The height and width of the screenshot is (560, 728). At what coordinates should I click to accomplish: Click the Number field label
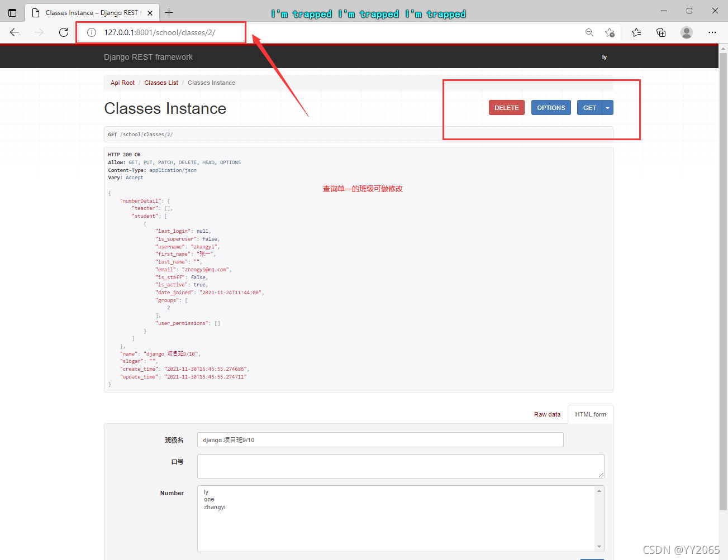pyautogui.click(x=172, y=493)
